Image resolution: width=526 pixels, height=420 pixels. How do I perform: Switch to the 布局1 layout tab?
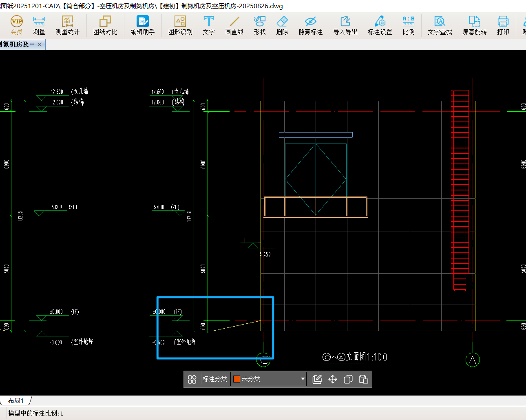click(x=16, y=400)
